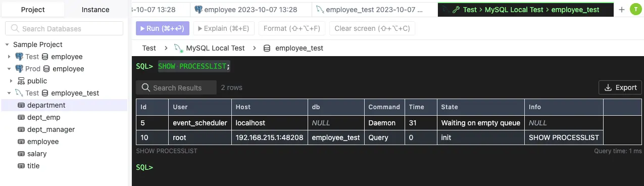This screenshot has height=186, width=644.
Task: Click the Search Results field
Action: tap(176, 87)
